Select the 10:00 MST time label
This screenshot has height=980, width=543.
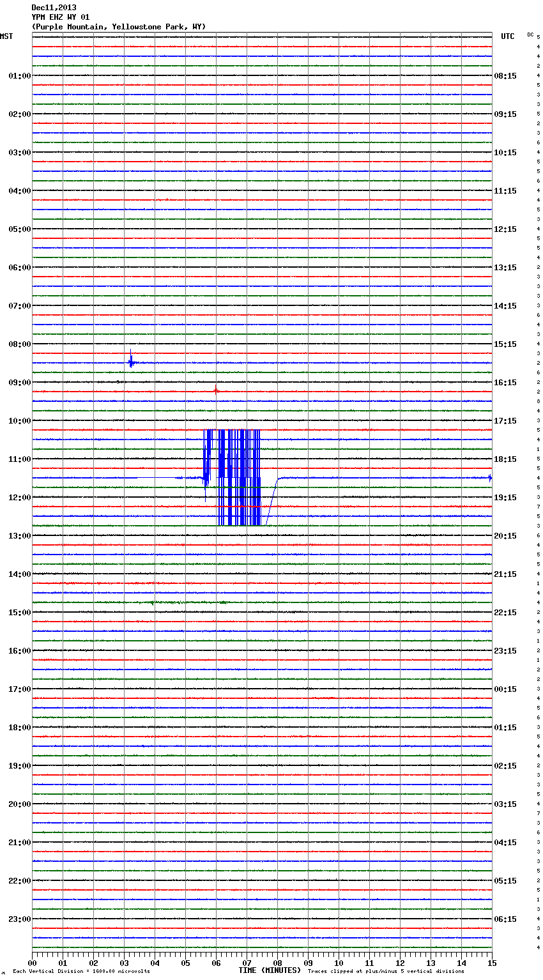(x=20, y=421)
